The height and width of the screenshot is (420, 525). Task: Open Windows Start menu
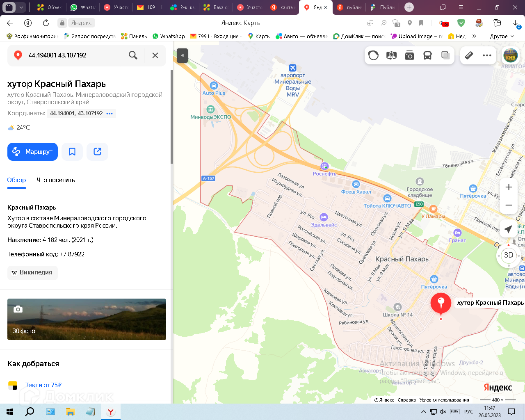coord(10,412)
